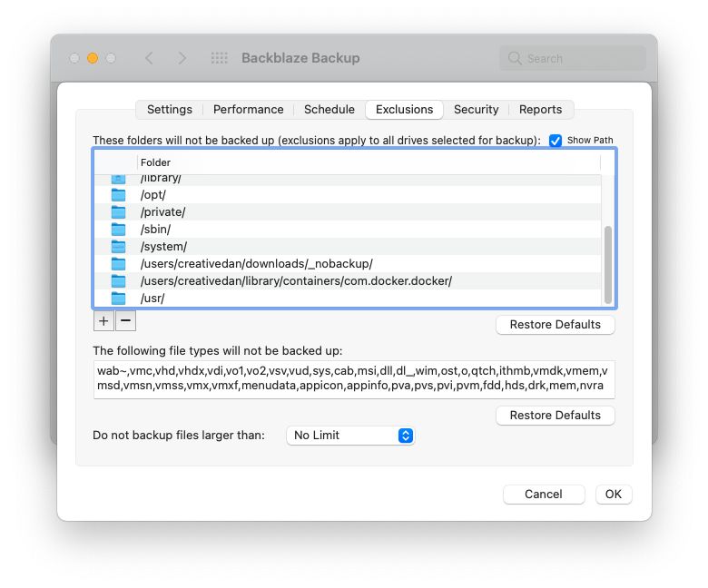The height and width of the screenshot is (588, 708).
Task: Click the folder icon next to /opt/
Action: point(118,195)
